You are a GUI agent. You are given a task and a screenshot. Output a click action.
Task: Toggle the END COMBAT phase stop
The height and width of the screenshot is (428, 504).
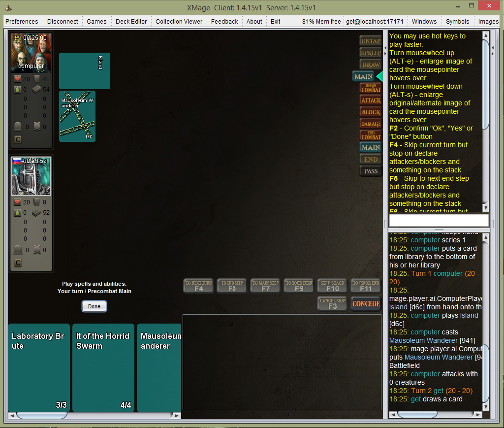tap(371, 135)
